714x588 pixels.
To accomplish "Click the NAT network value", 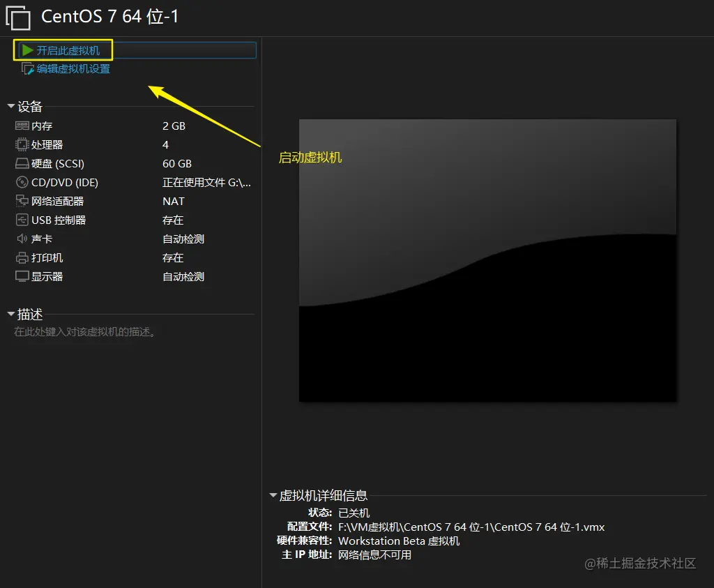I will 174,202.
